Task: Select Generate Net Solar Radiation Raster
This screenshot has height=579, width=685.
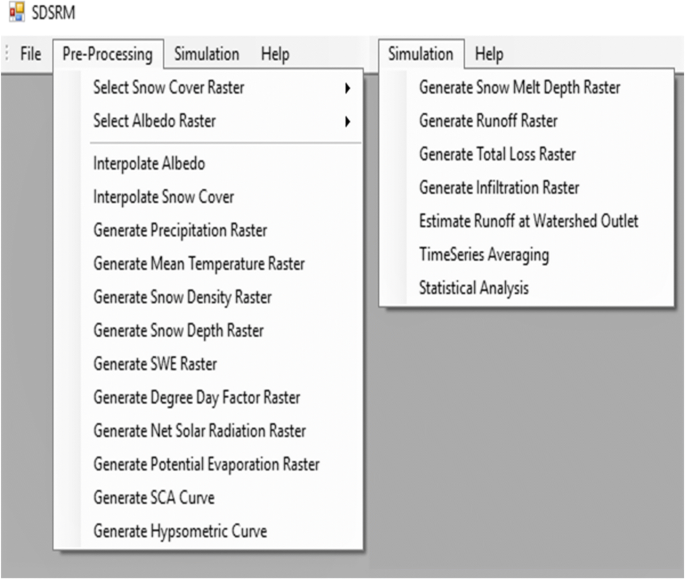Action: pyautogui.click(x=199, y=431)
